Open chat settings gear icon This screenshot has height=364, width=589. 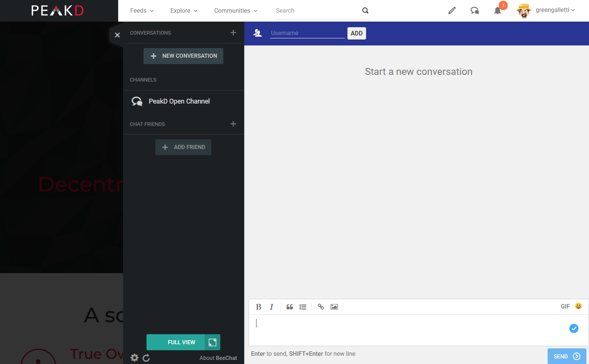135,358
